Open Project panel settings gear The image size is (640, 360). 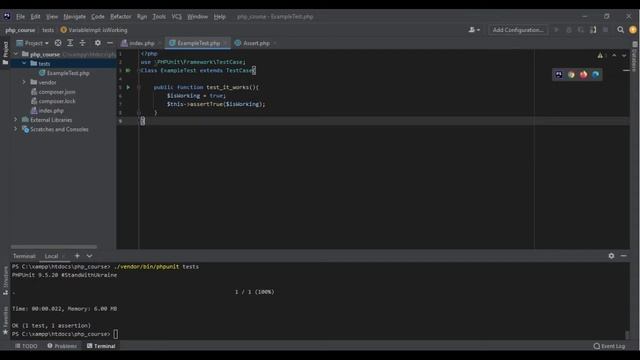[98, 43]
